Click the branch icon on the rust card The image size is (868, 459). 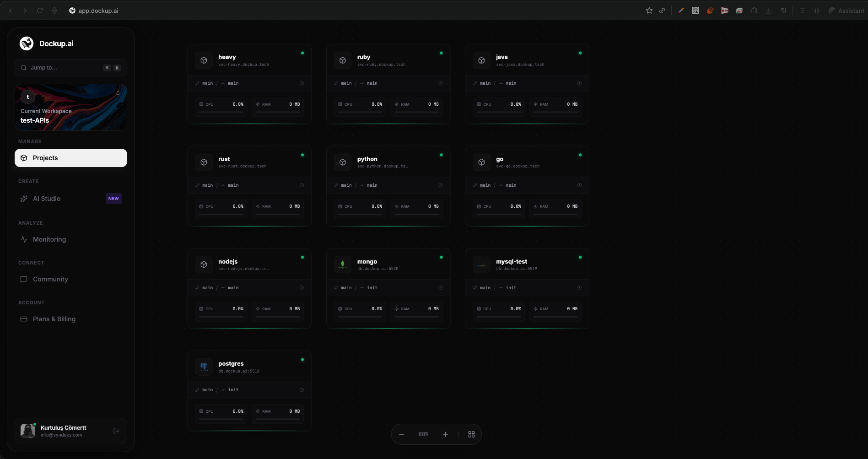tap(198, 185)
